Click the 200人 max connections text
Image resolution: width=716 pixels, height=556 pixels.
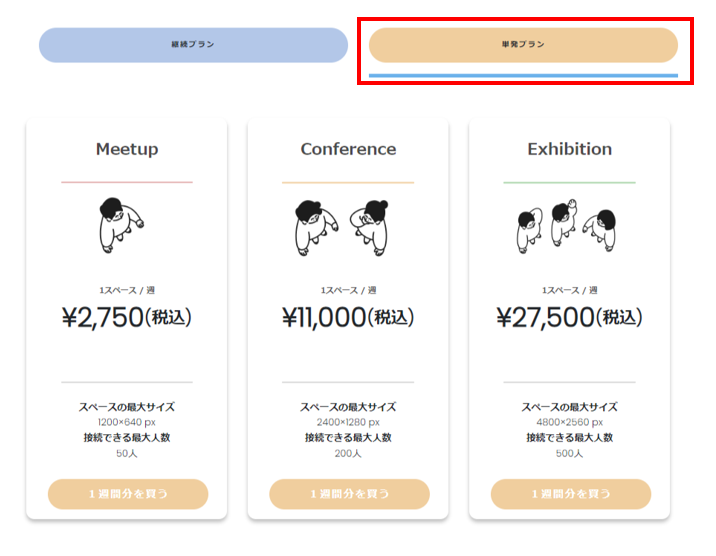(x=348, y=453)
